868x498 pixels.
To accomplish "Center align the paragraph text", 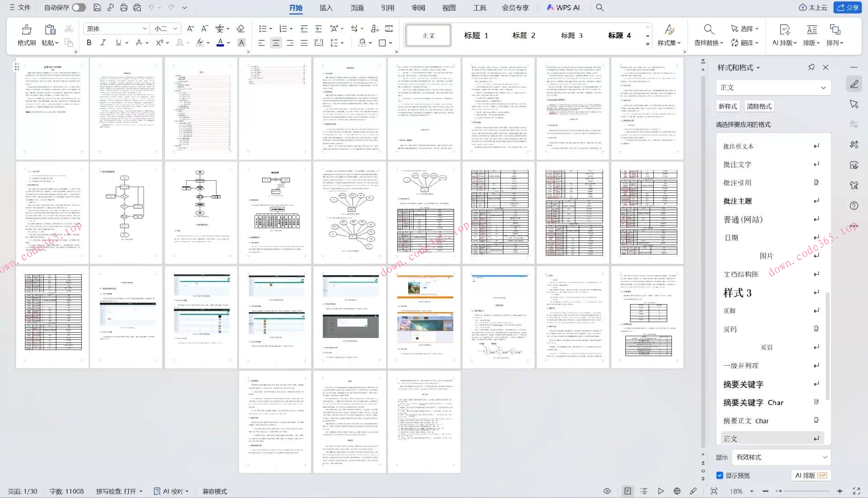I will click(275, 43).
